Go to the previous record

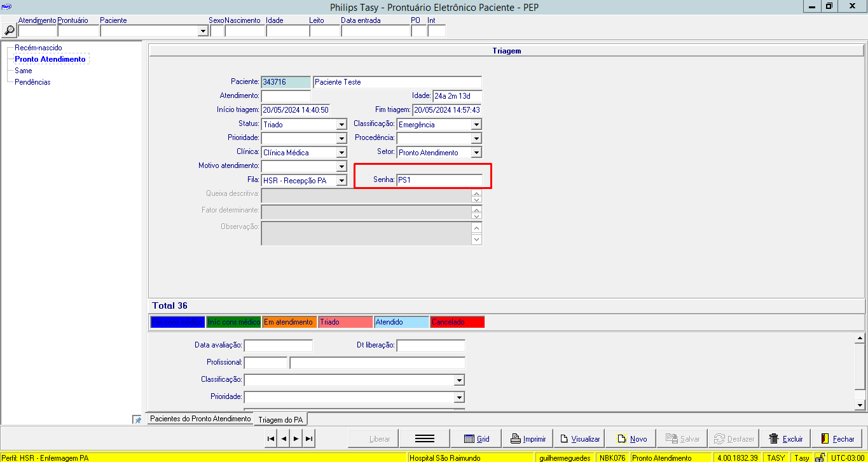pos(284,438)
